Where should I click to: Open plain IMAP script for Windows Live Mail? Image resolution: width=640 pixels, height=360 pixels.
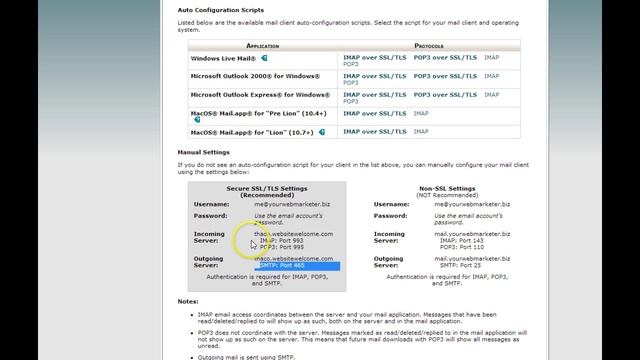[491, 58]
